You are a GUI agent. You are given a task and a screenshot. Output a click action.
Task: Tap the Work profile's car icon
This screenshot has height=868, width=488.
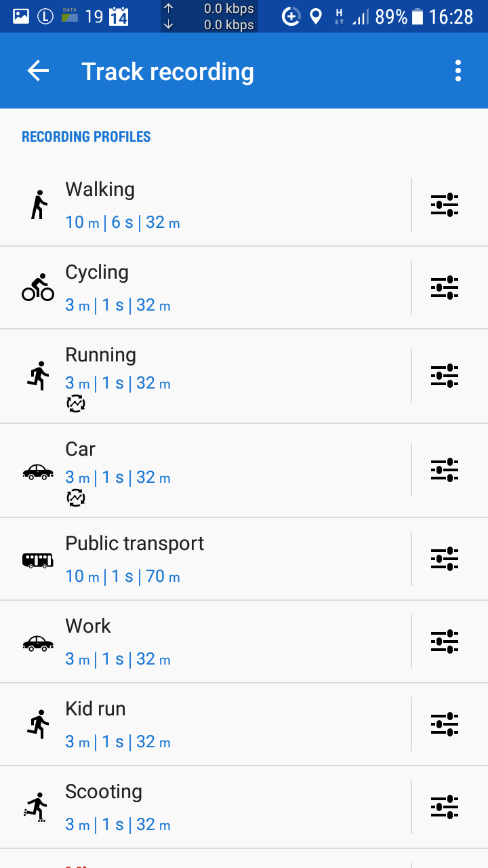[x=38, y=642]
